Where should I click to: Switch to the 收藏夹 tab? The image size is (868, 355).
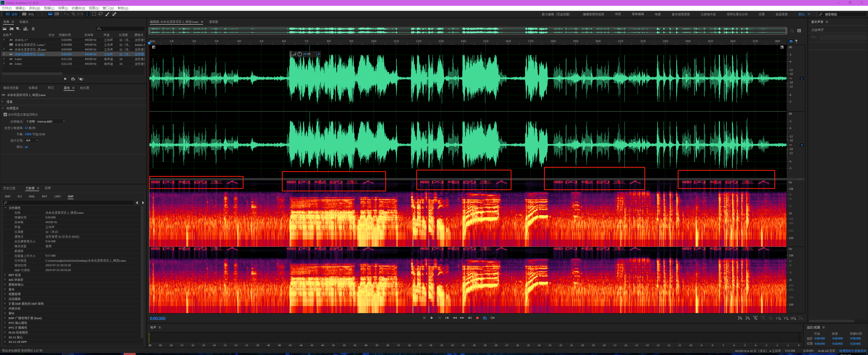pos(24,22)
